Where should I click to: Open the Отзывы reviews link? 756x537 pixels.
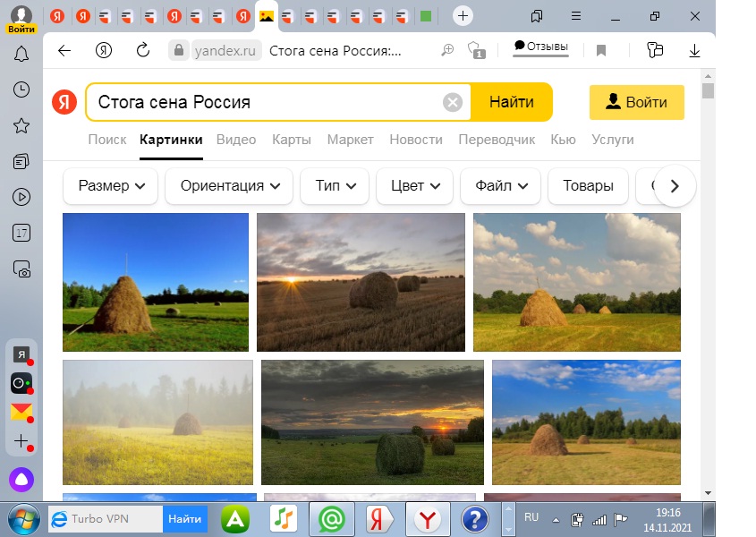[x=541, y=47]
